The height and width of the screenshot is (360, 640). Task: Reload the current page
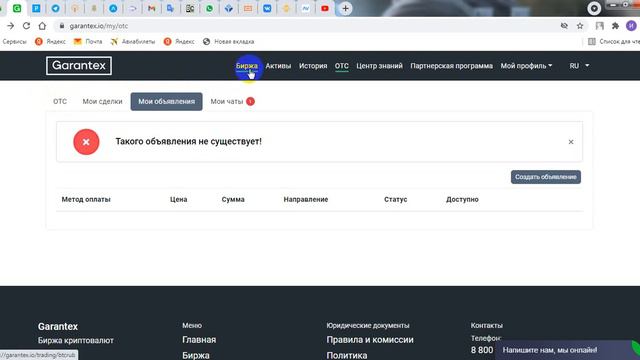click(26, 26)
